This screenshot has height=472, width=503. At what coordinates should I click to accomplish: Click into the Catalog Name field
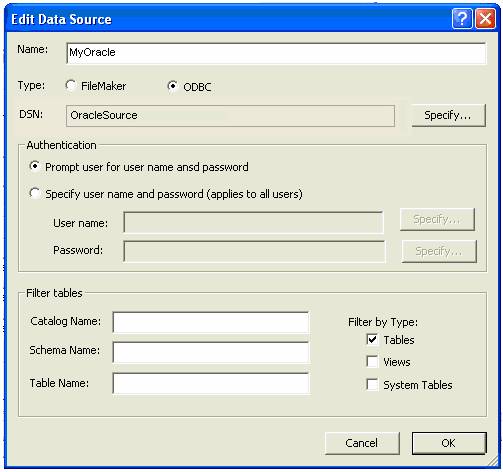(211, 322)
